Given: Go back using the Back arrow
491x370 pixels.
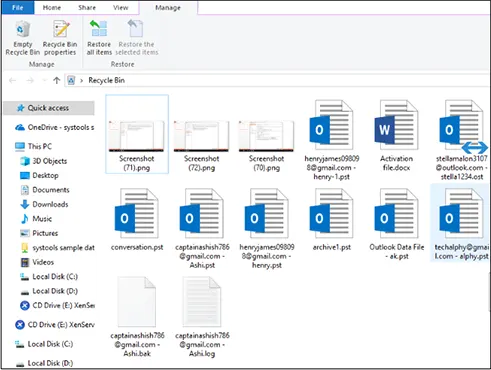Looking at the screenshot, I should point(13,80).
